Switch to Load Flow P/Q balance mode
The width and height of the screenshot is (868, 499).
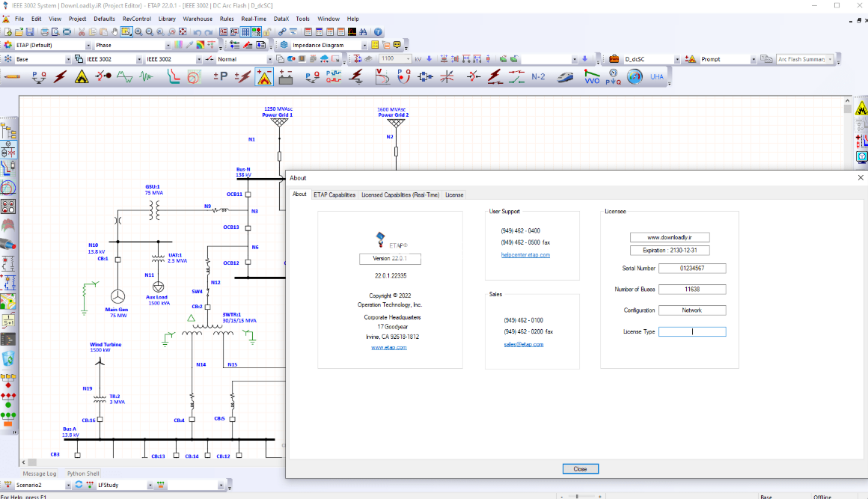38,77
